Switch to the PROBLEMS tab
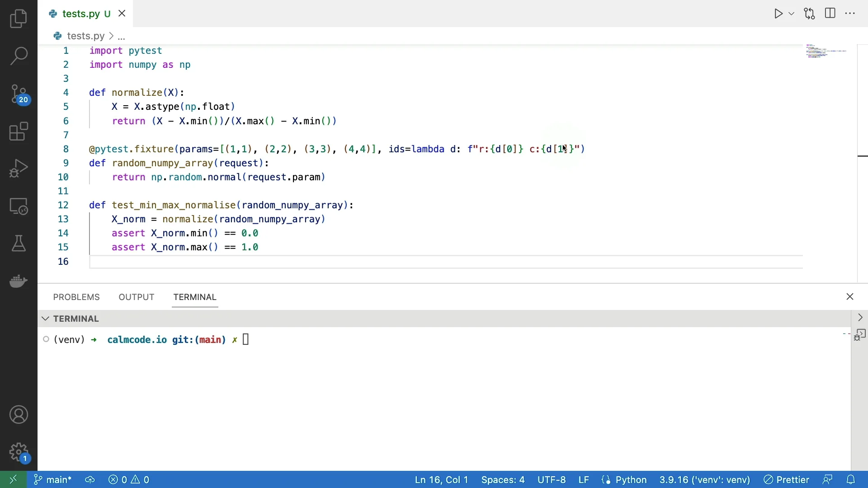The width and height of the screenshot is (868, 488). 76,297
